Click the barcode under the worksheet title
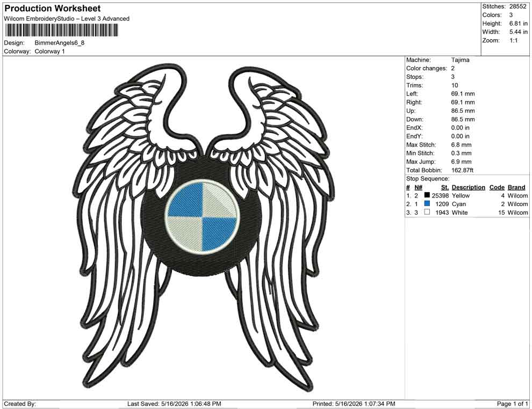 (61, 31)
